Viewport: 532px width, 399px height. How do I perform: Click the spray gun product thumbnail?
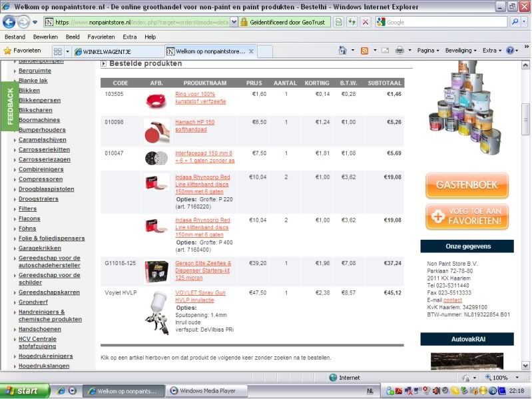click(x=157, y=312)
